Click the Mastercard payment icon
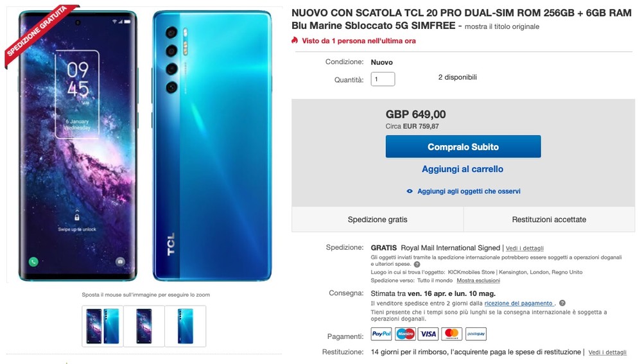 pyautogui.click(x=451, y=334)
